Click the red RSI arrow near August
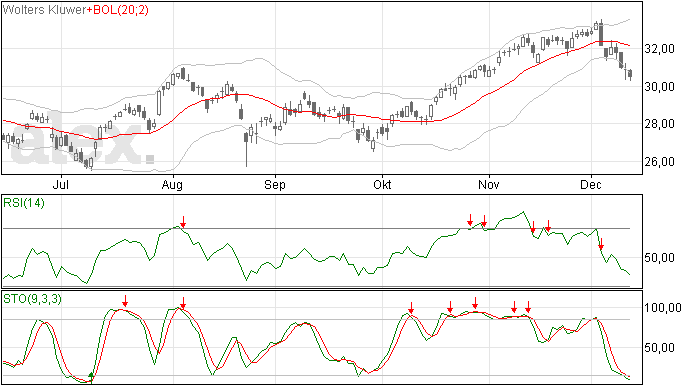Image resolution: width=690 pixels, height=387 pixels. (184, 222)
